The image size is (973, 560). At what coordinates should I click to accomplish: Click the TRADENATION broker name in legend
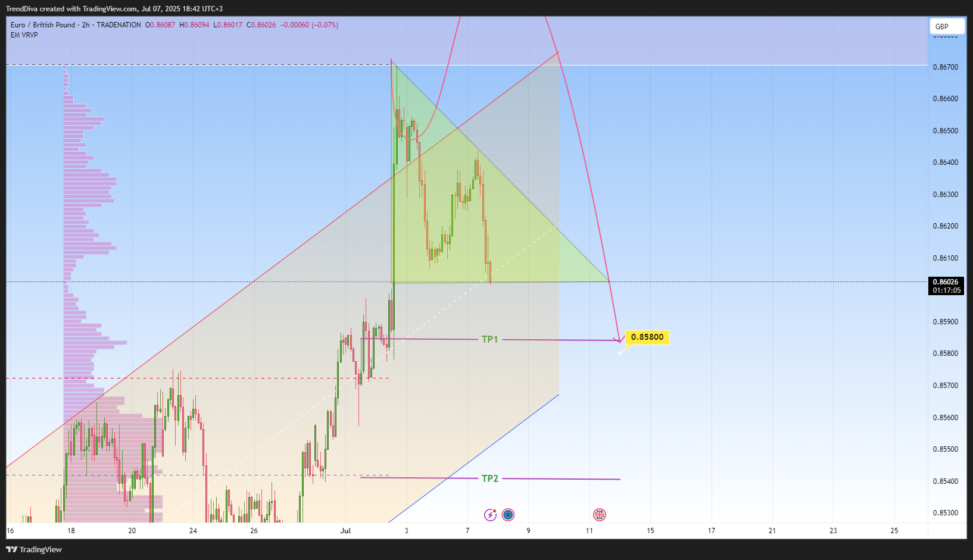pyautogui.click(x=119, y=25)
